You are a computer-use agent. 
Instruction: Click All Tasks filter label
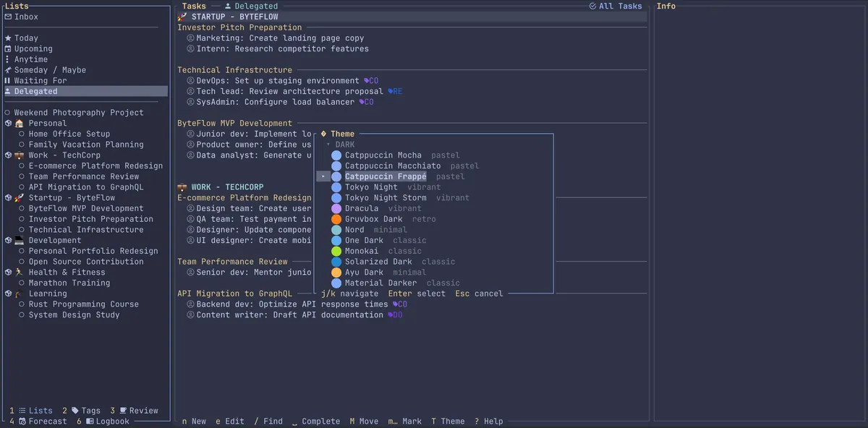coord(621,6)
